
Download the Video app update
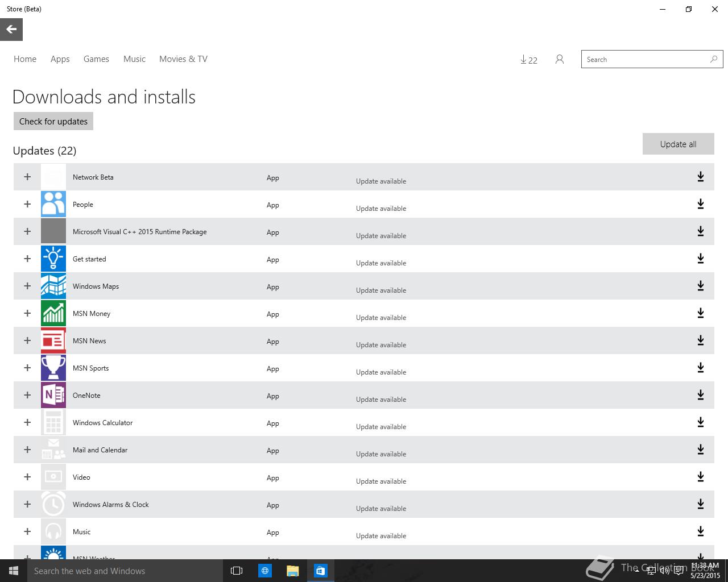701,477
